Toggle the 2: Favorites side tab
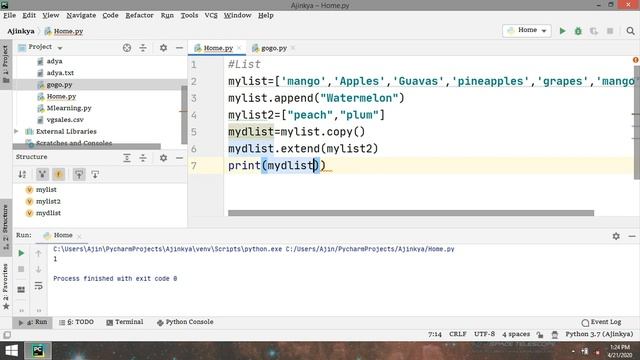Screen dimensions: 640x360 (5, 287)
